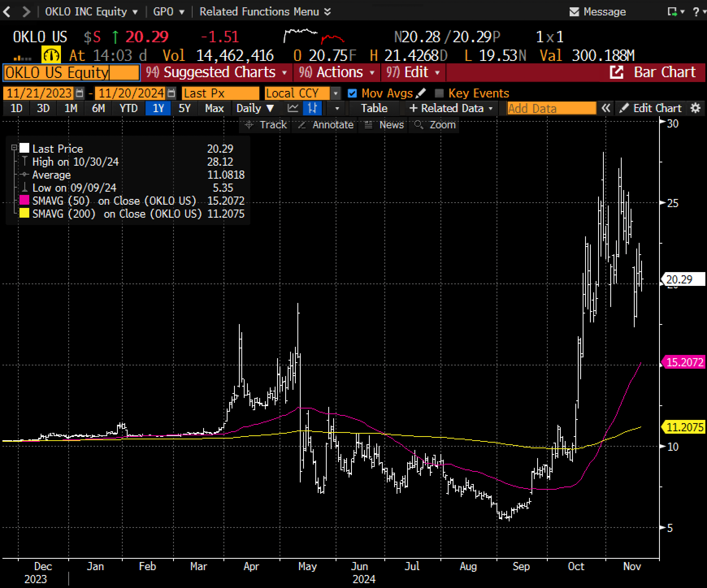
Task: Switch to line chart style icon
Action: pyautogui.click(x=293, y=108)
